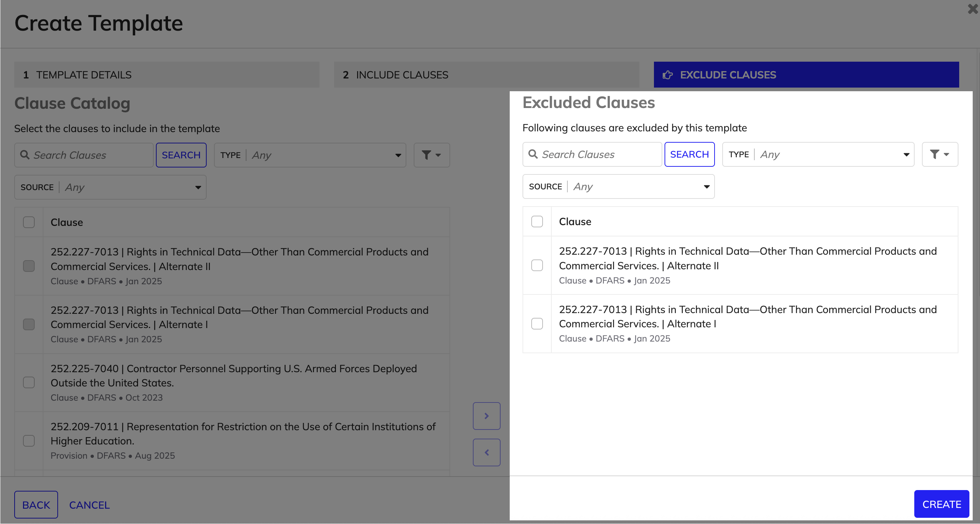
Task: Click the pointing hand icon on Exclude Clauses tab
Action: [667, 75]
